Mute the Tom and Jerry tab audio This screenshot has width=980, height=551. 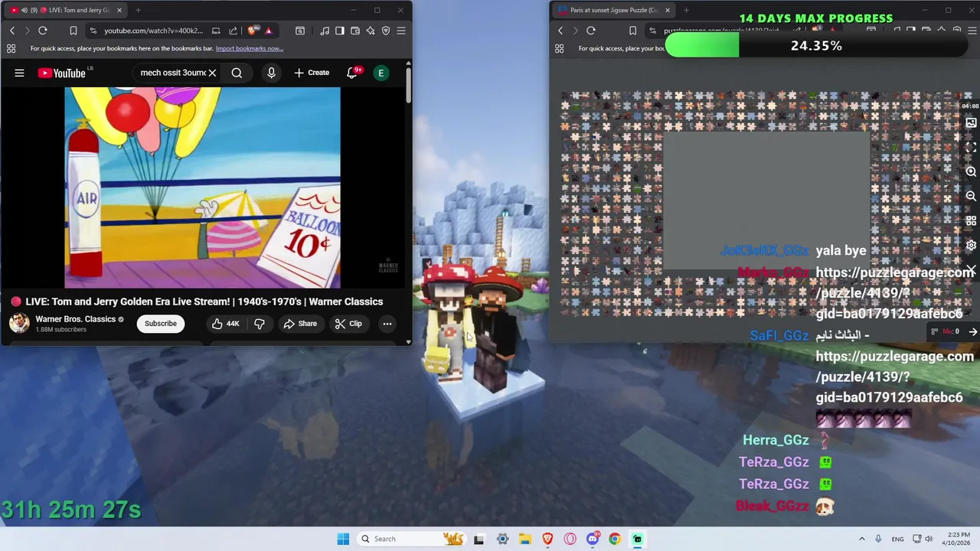(24, 10)
